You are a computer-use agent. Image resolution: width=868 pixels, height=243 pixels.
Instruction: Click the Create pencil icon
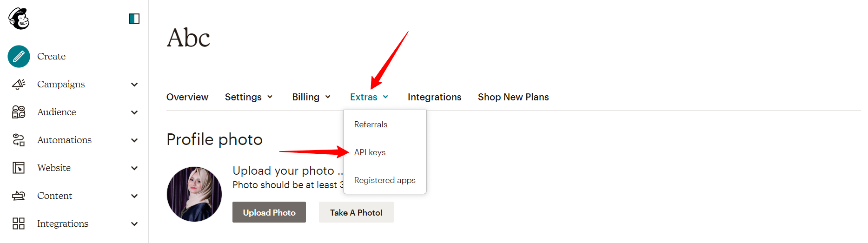pos(19,56)
